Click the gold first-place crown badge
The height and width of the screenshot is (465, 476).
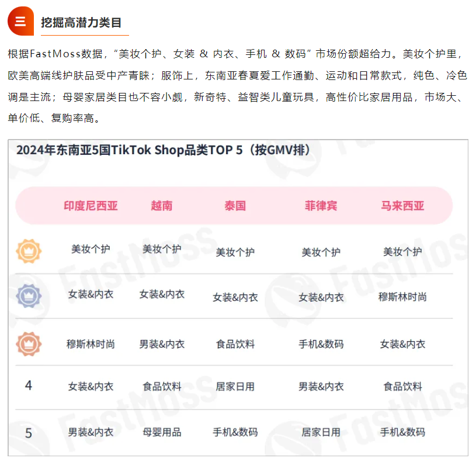[29, 251]
